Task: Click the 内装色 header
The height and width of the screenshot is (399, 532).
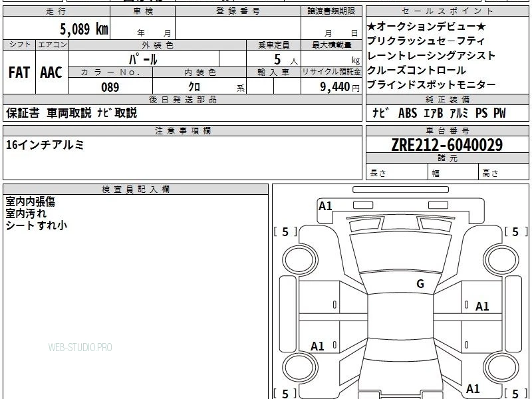Action: tap(200, 72)
